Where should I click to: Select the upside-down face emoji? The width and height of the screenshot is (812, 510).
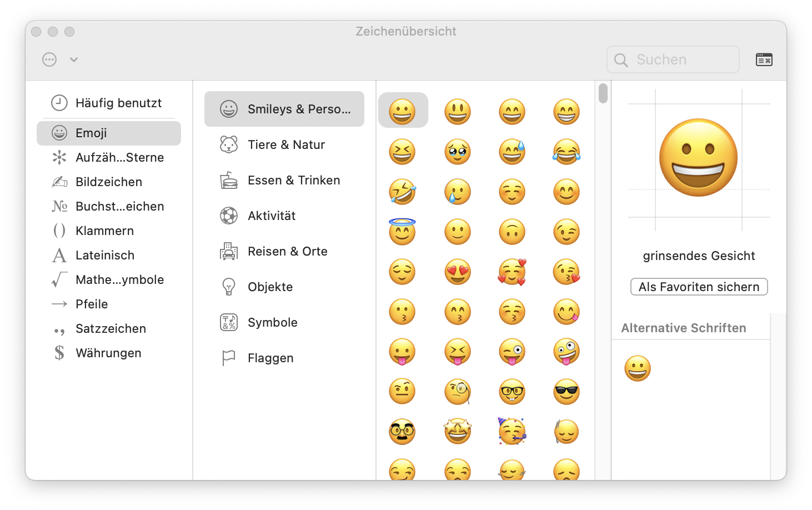pos(512,232)
